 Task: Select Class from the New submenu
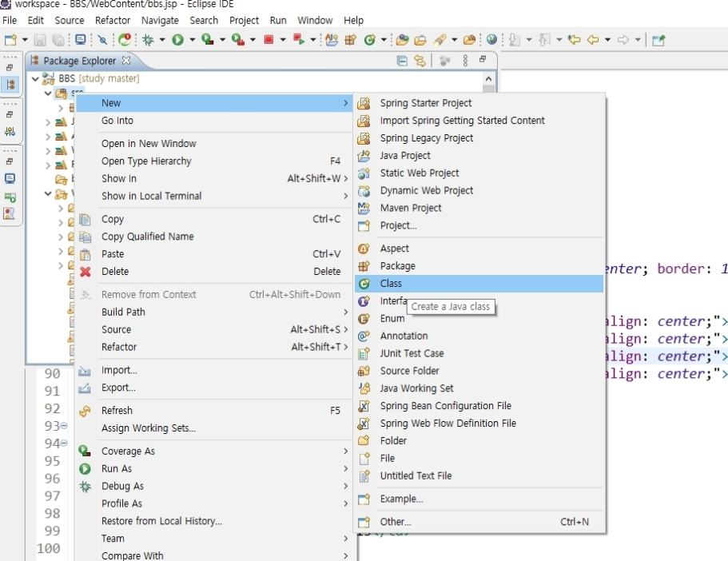[x=479, y=284]
